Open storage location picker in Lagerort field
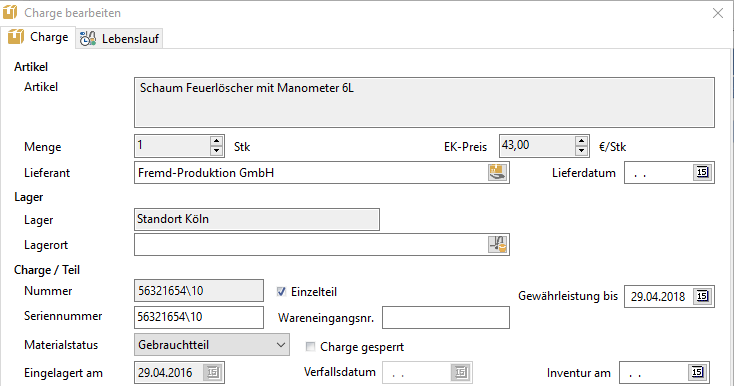This screenshot has height=386, width=734. click(498, 245)
